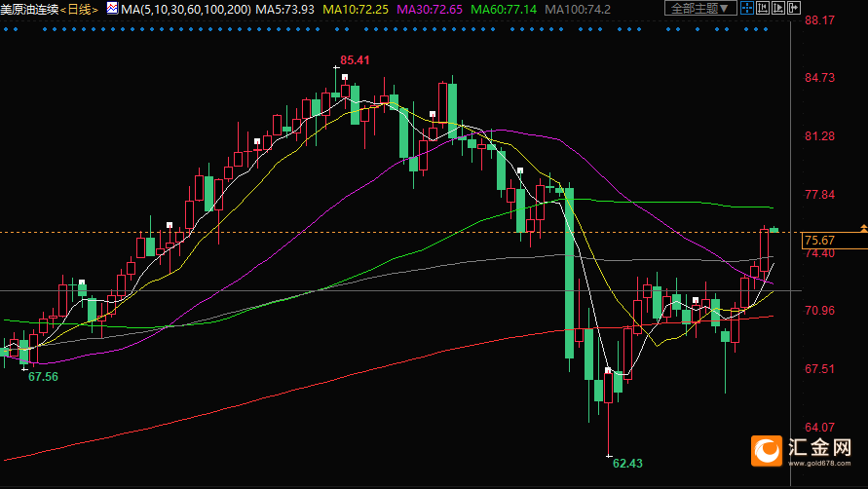The width and height of the screenshot is (868, 489).
Task: Click the small orange arrow at the right edge
Action: [x=863, y=228]
